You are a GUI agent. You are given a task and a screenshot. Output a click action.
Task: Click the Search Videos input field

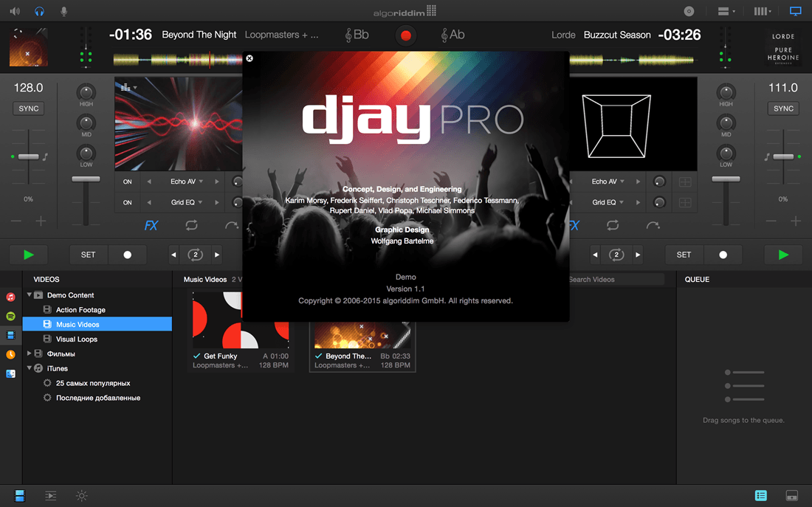(616, 279)
